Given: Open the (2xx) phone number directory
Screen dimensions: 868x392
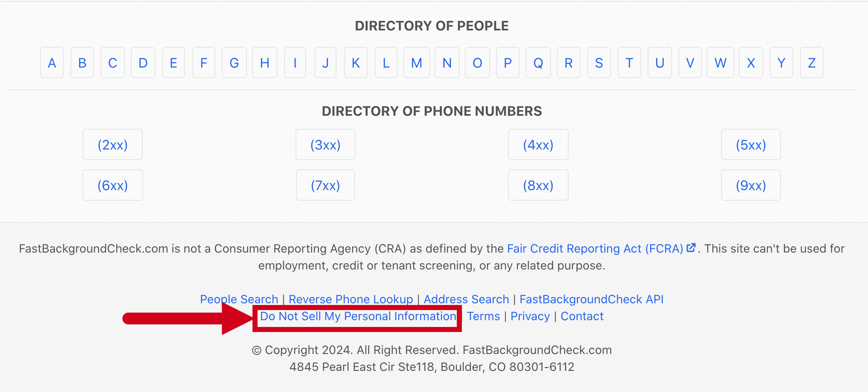Looking at the screenshot, I should coord(113,144).
